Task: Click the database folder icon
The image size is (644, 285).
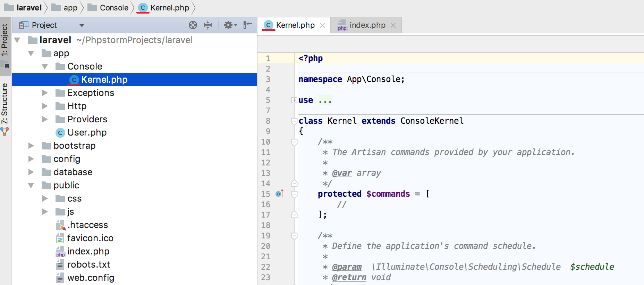Action: click(x=46, y=172)
